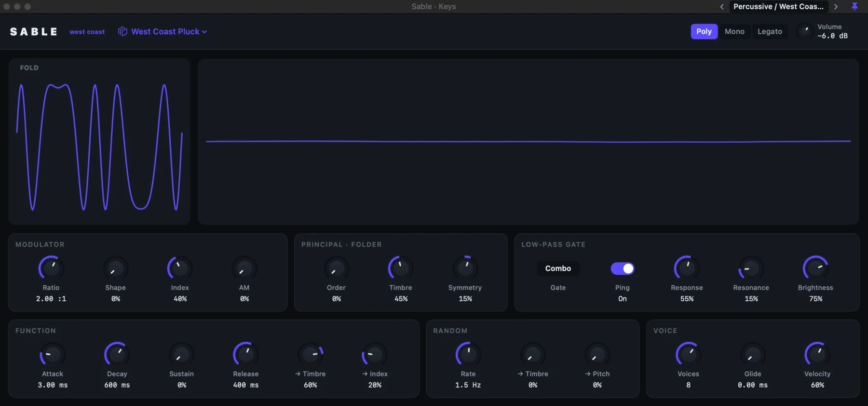Click the Low-Pass Gate Response knob
The width and height of the screenshot is (868, 406).
687,268
